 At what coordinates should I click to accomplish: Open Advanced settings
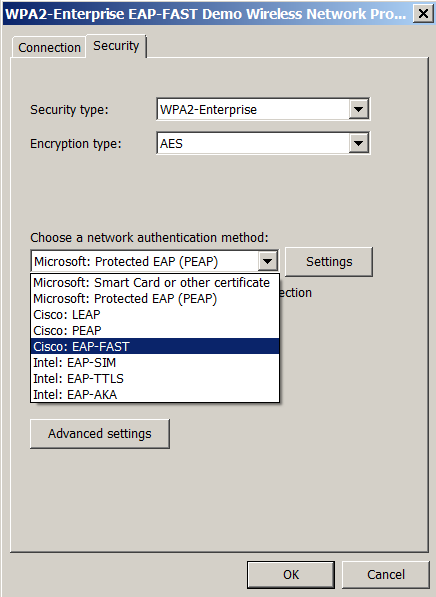[x=100, y=434]
